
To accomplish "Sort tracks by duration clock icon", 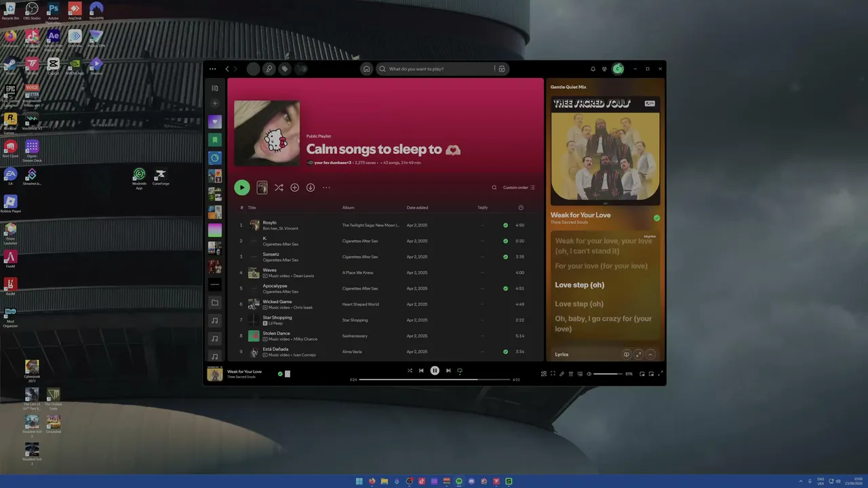I will [521, 207].
